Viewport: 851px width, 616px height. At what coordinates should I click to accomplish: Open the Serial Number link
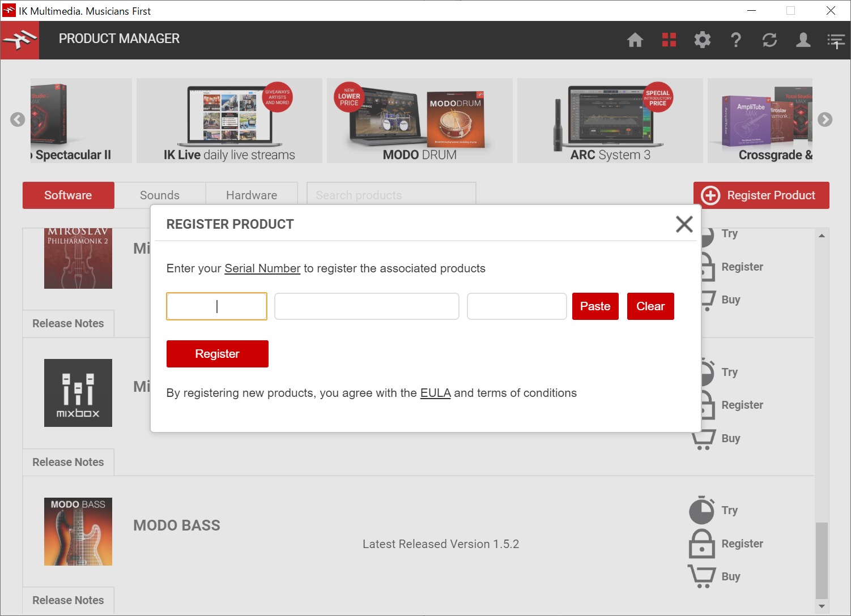tap(262, 268)
